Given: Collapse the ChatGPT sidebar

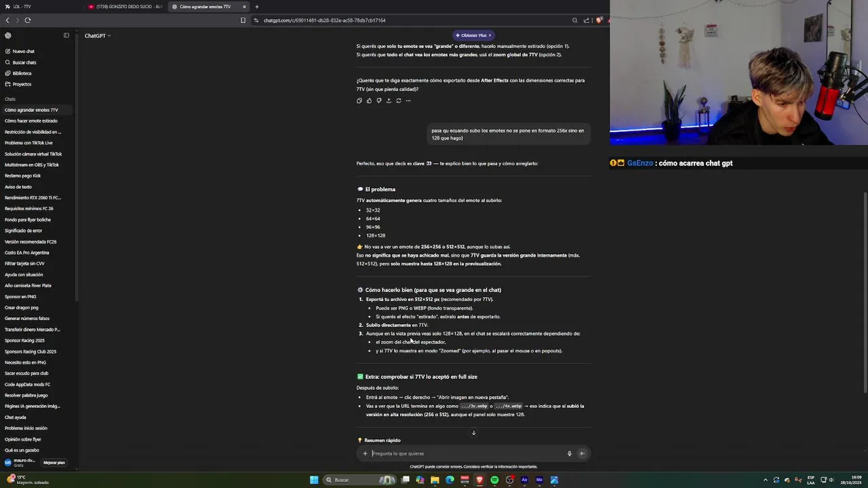Looking at the screenshot, I should click(x=66, y=35).
